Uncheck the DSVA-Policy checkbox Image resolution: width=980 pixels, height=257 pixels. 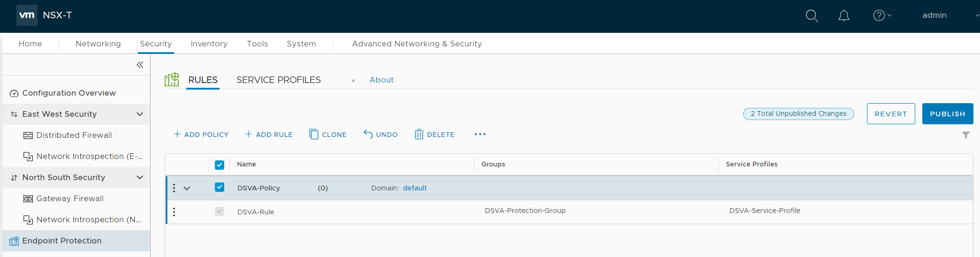220,188
